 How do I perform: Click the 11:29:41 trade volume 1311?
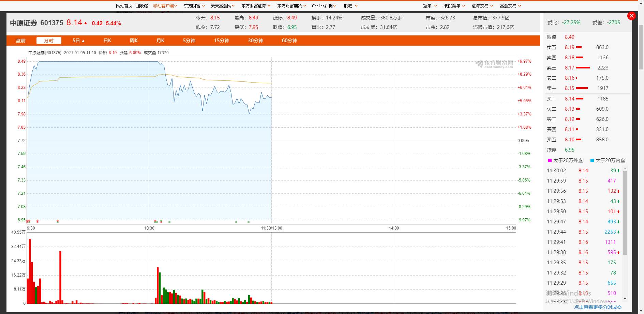coord(610,242)
